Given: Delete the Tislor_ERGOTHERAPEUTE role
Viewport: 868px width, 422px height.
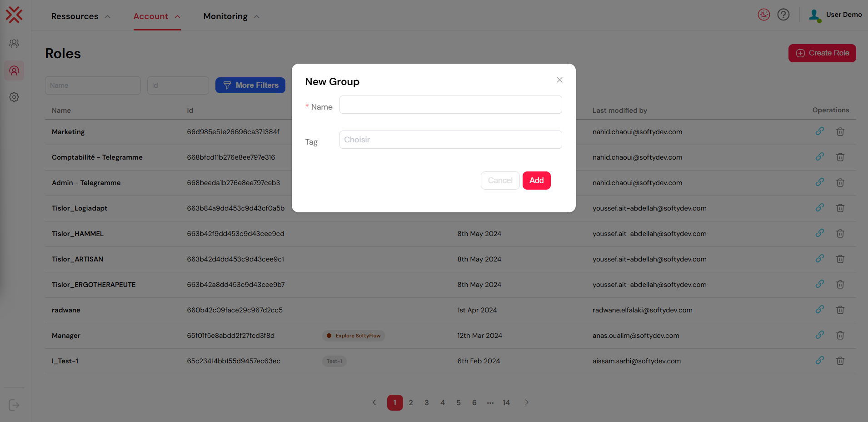Looking at the screenshot, I should coord(840,284).
